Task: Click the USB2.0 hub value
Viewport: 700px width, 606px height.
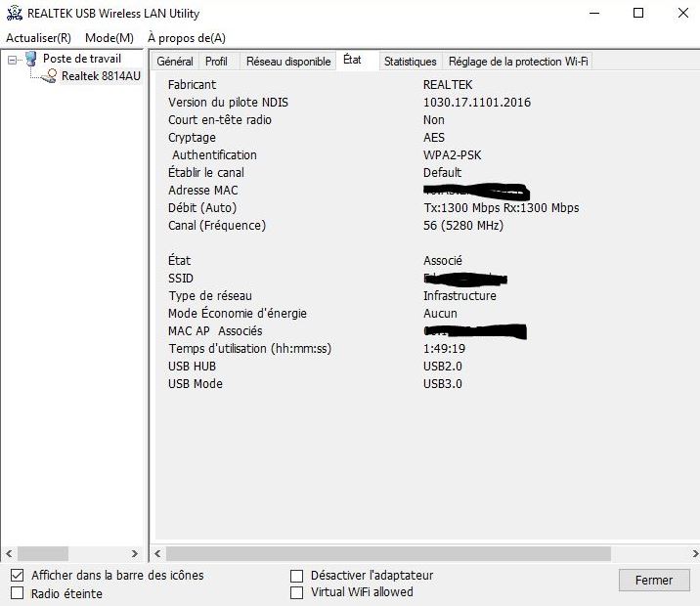Action: point(443,366)
